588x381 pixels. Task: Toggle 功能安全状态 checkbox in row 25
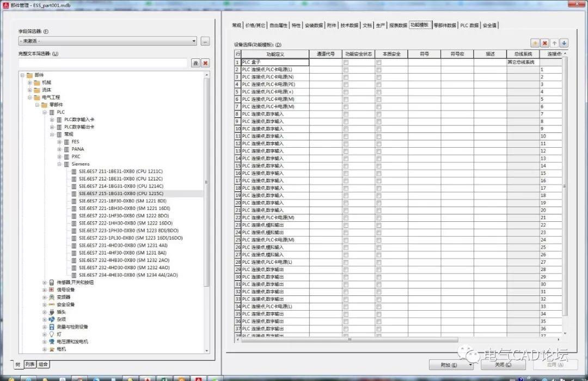[x=346, y=240]
